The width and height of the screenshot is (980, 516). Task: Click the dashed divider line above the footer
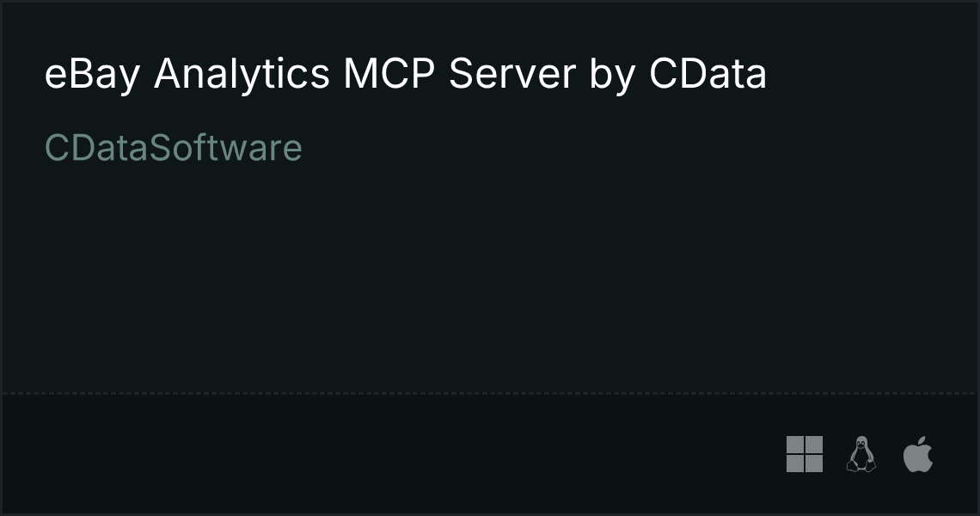490,393
